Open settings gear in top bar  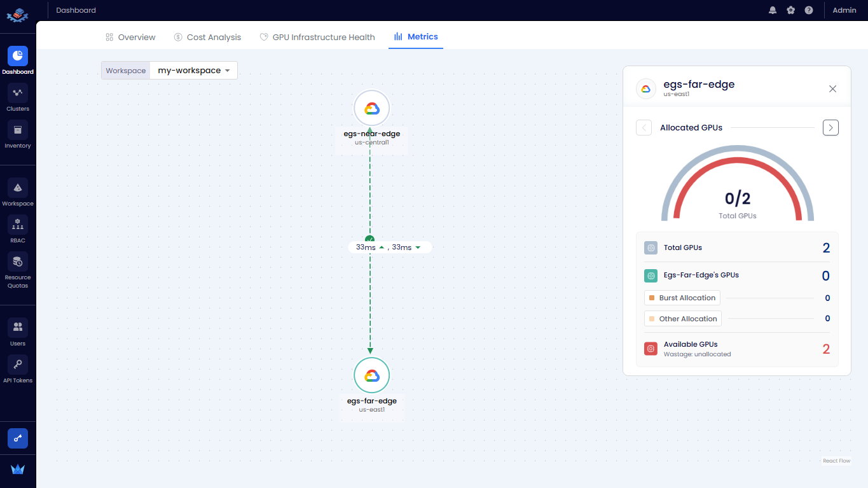790,10
